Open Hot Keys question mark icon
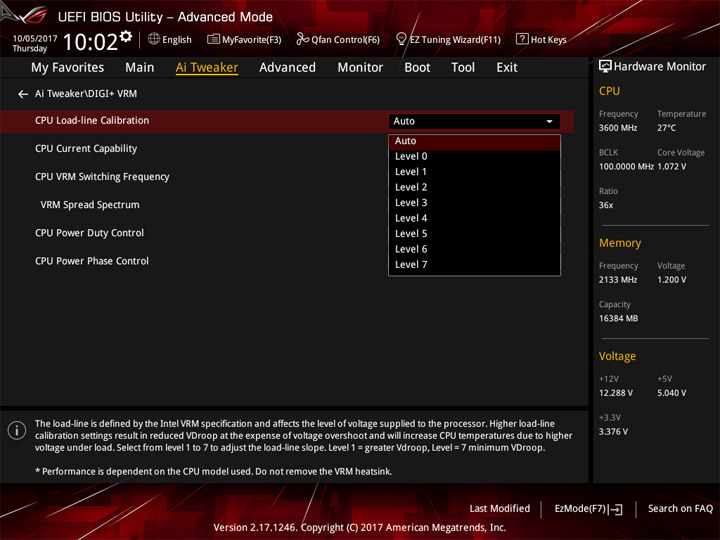The width and height of the screenshot is (720, 540). click(522, 39)
